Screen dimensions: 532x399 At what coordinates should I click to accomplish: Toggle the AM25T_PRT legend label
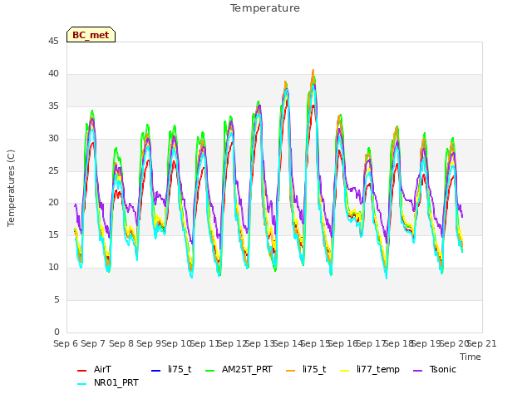[x=247, y=369]
